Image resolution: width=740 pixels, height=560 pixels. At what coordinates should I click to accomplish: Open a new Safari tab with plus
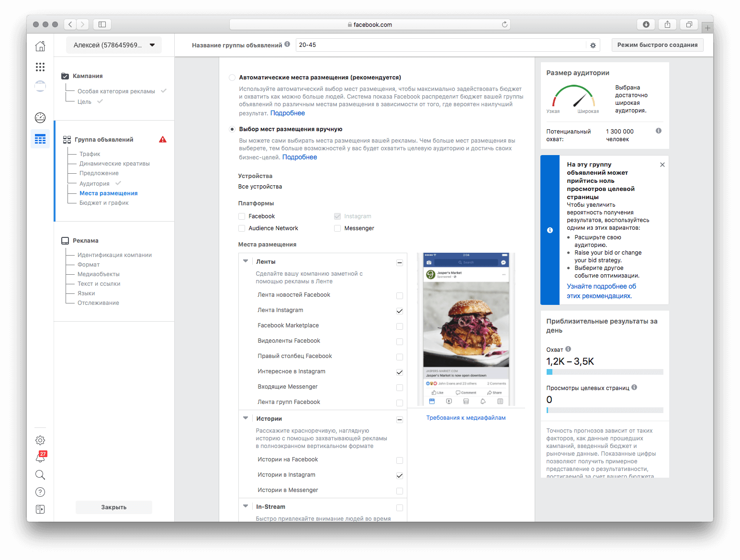tap(707, 28)
